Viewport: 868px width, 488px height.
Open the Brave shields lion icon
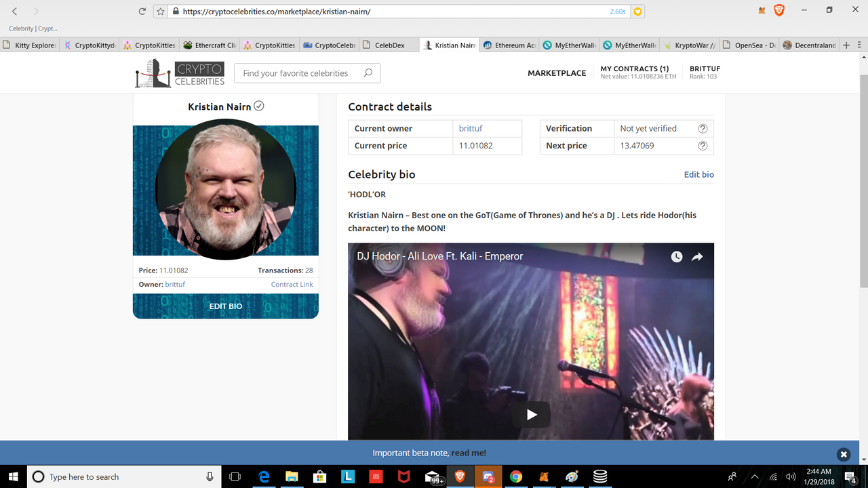pos(779,10)
